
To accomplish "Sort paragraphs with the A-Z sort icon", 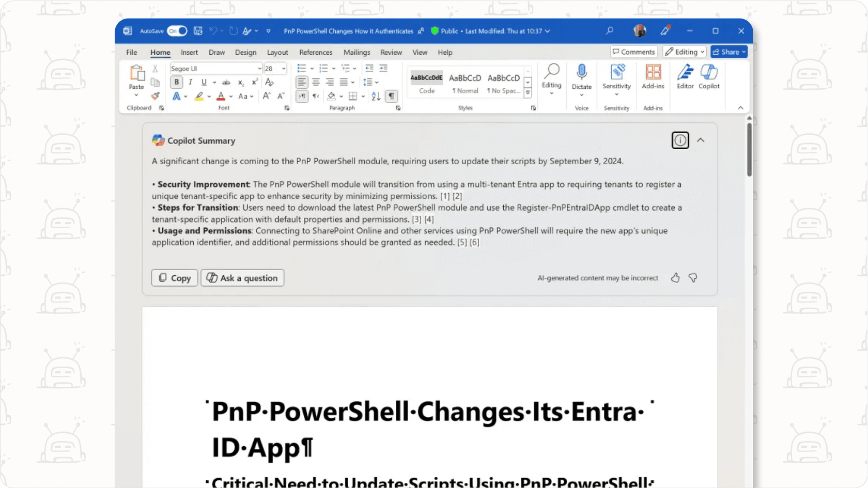I will coord(376,96).
